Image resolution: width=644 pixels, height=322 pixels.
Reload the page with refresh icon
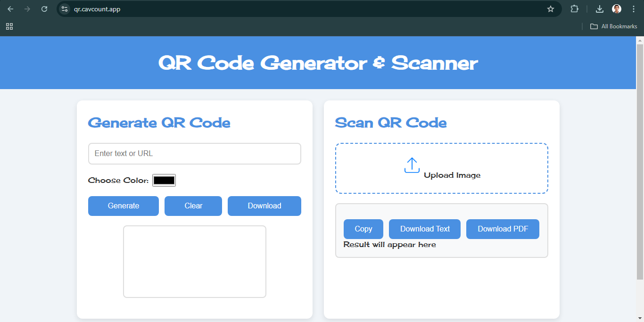click(44, 9)
